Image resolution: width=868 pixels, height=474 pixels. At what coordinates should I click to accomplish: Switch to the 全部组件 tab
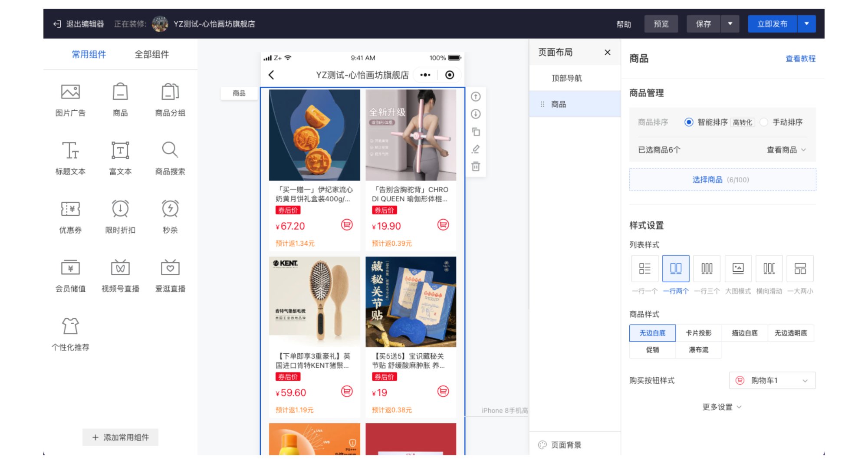tap(151, 54)
